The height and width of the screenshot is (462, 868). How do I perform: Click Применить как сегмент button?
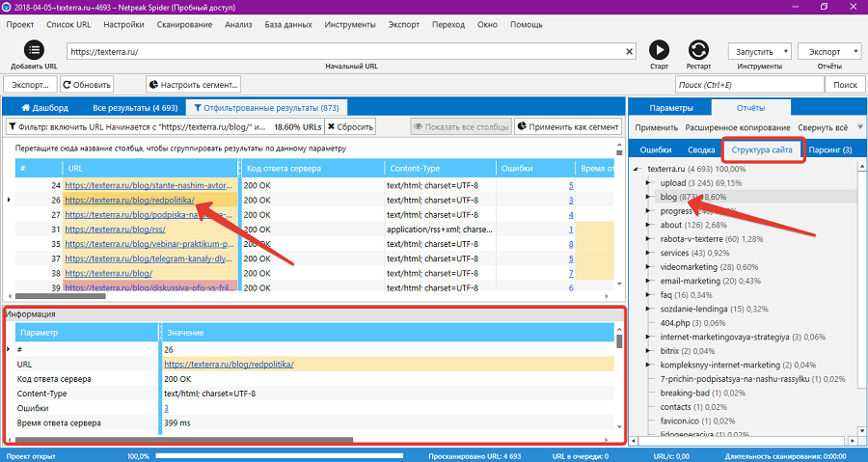point(567,126)
